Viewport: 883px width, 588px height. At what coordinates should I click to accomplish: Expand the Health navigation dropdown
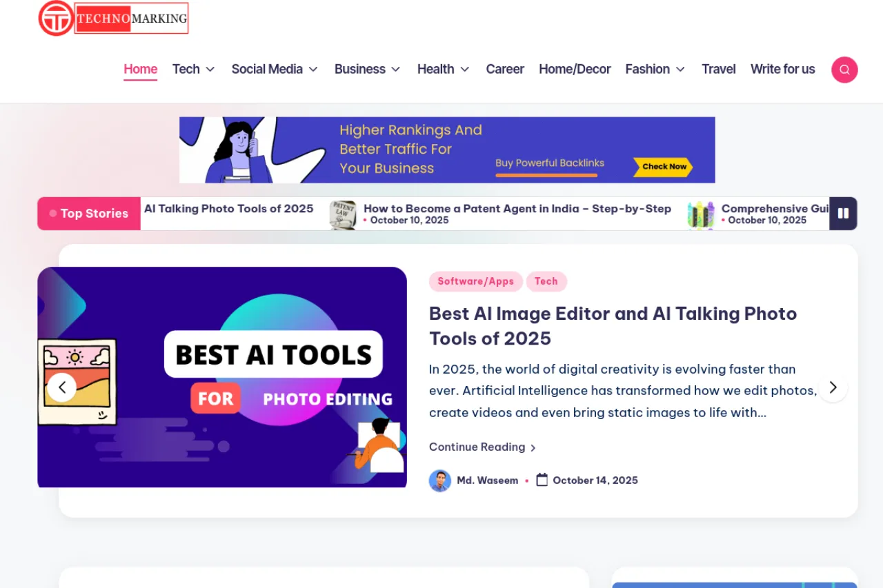point(443,69)
